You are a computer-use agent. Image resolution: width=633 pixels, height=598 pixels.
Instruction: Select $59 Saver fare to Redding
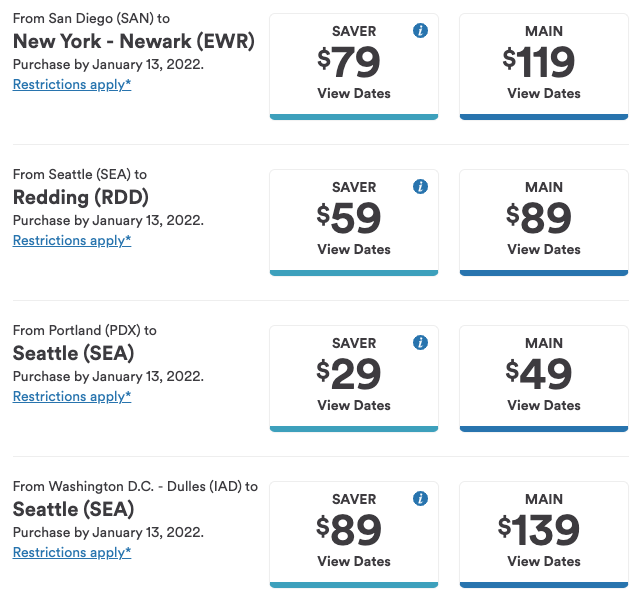(x=354, y=222)
